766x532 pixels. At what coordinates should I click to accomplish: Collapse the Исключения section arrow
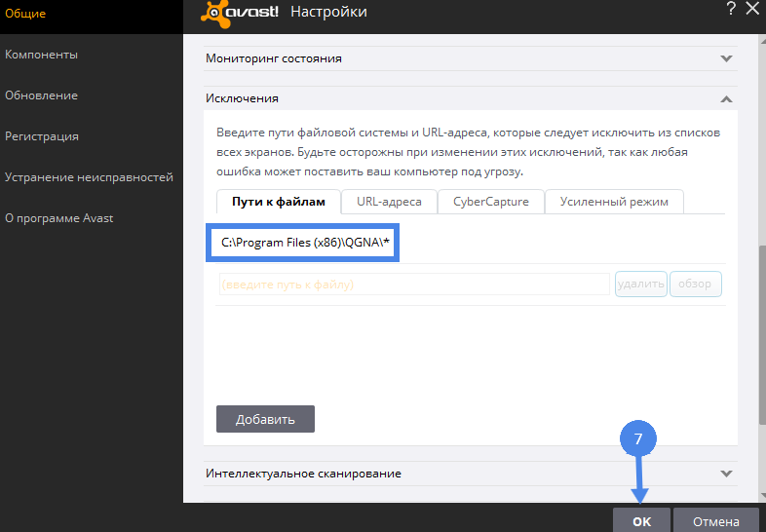(726, 99)
